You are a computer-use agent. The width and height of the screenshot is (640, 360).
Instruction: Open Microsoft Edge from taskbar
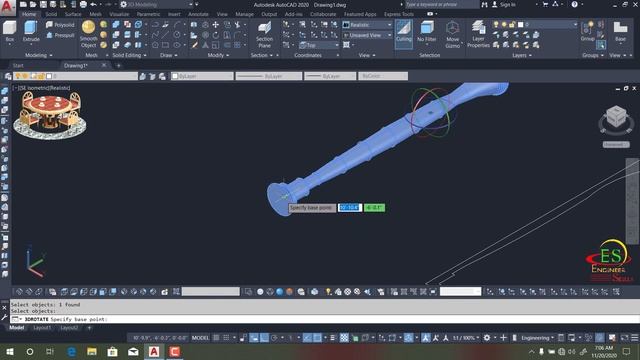click(x=71, y=352)
